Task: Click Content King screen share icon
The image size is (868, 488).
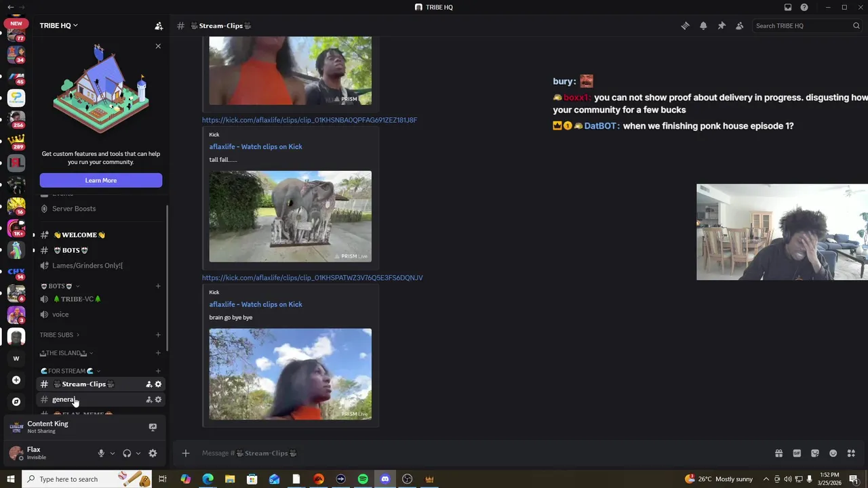Action: tap(153, 427)
